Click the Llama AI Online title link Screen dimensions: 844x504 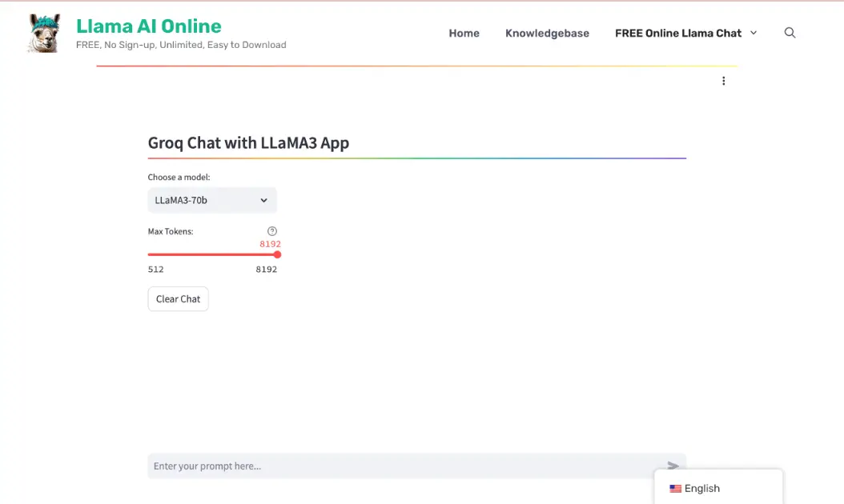pyautogui.click(x=148, y=26)
